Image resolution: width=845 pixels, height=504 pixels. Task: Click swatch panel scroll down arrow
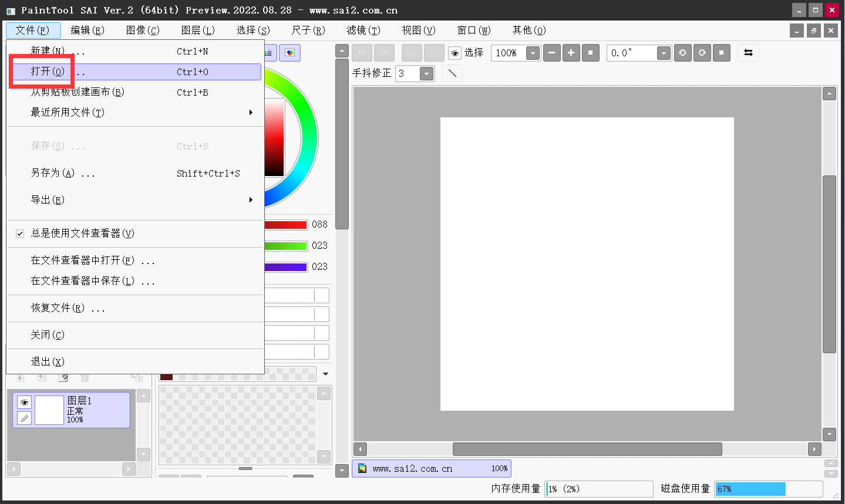tap(324, 456)
